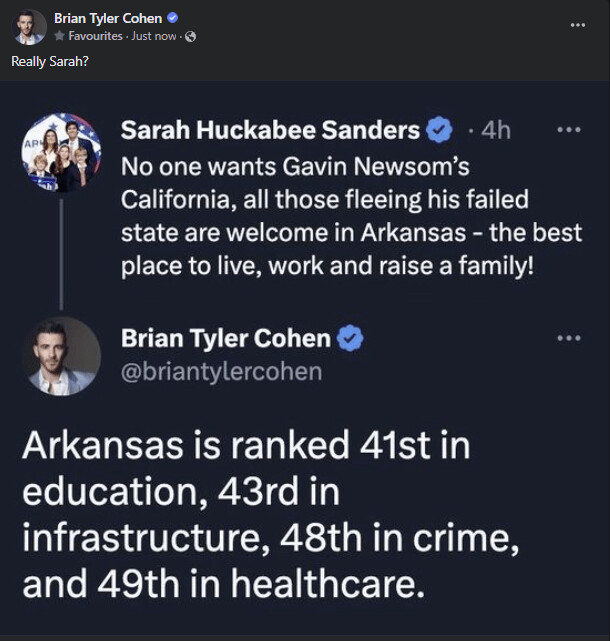Open Brian Tyler Cohen's Facebook profile name
Viewport: 610px width, 641px height.
[x=109, y=18]
